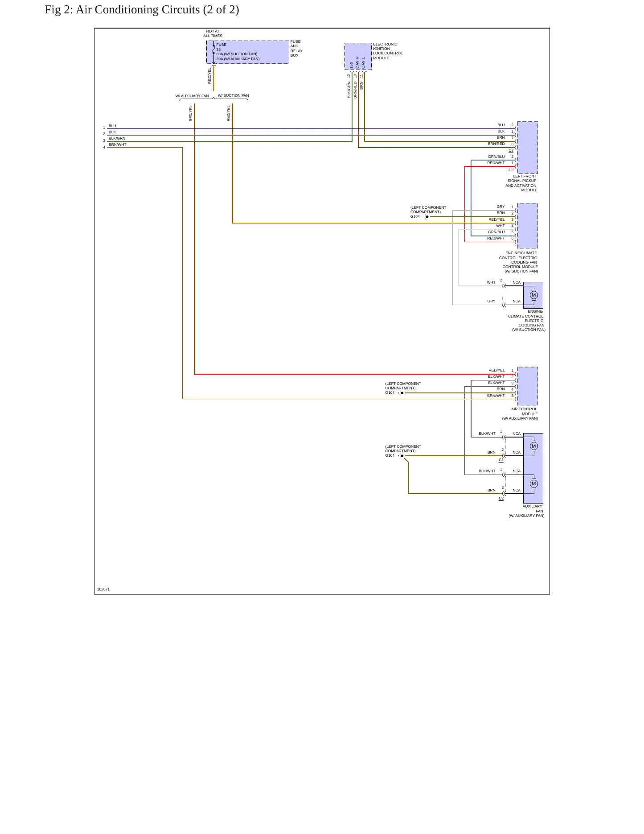Click the "30A (W/ AUXILIARY FAN)" fuse rating
The width and height of the screenshot is (644, 834).
click(238, 59)
